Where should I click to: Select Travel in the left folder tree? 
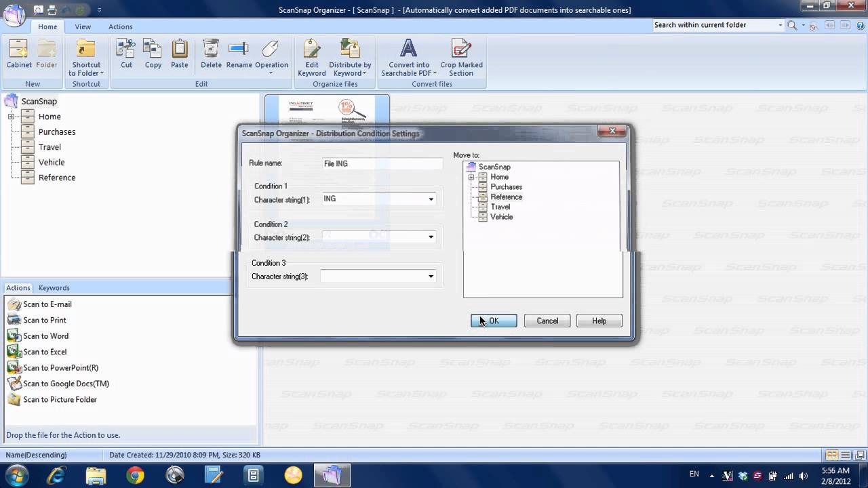coord(50,147)
